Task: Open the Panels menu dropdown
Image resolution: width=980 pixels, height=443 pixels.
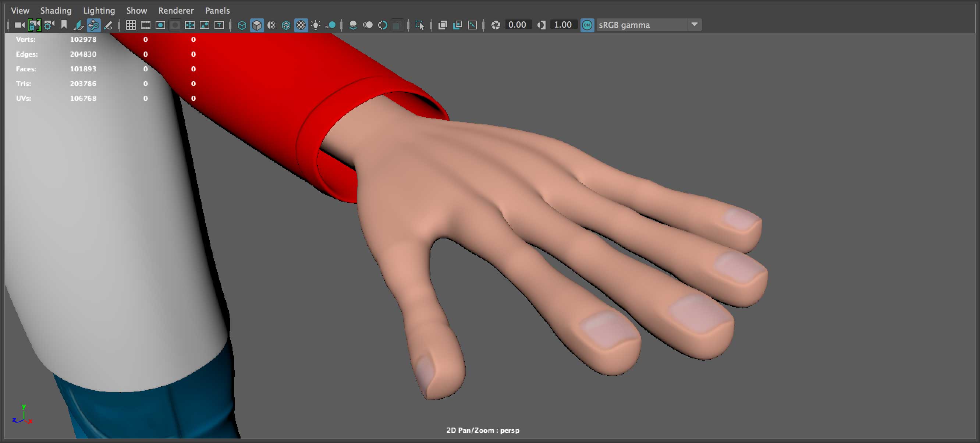Action: 217,11
